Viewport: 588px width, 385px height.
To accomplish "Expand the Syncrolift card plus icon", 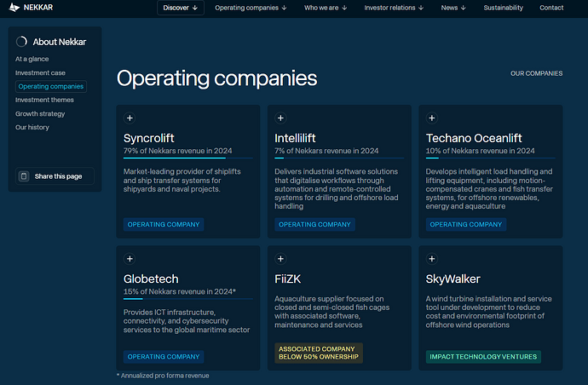I will coord(130,118).
